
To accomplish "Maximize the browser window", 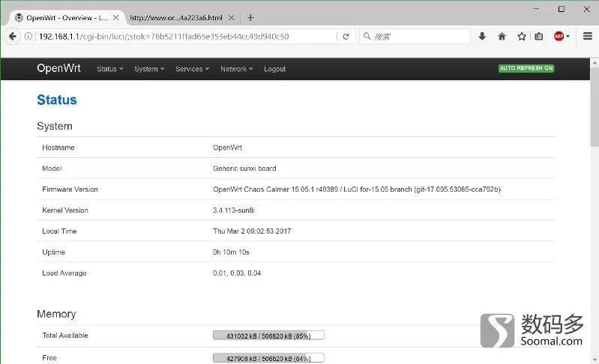I will 562,9.
